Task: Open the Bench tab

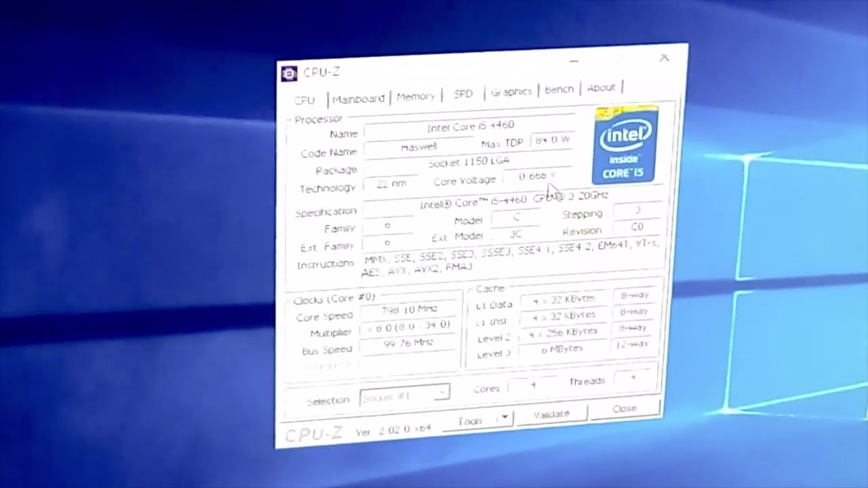Action: coord(559,89)
